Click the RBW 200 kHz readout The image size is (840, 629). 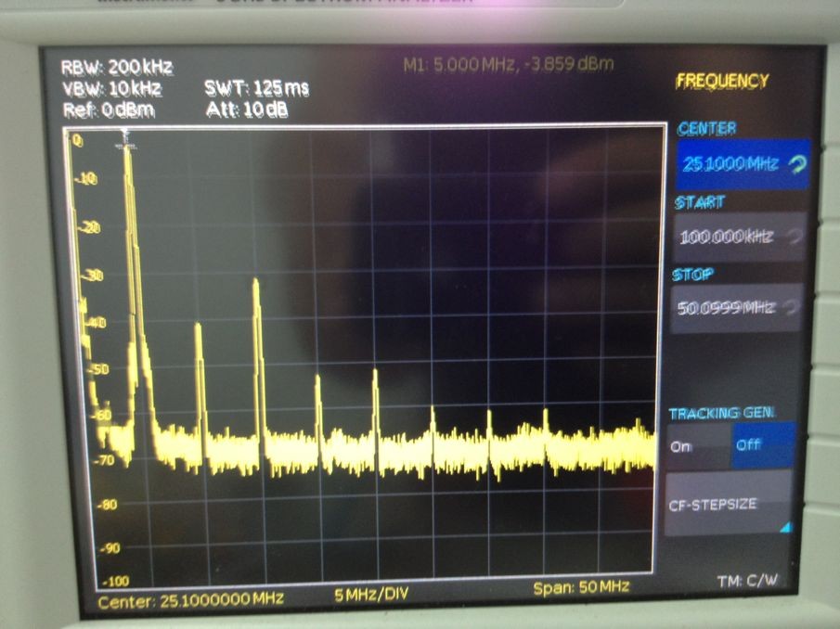[117, 68]
